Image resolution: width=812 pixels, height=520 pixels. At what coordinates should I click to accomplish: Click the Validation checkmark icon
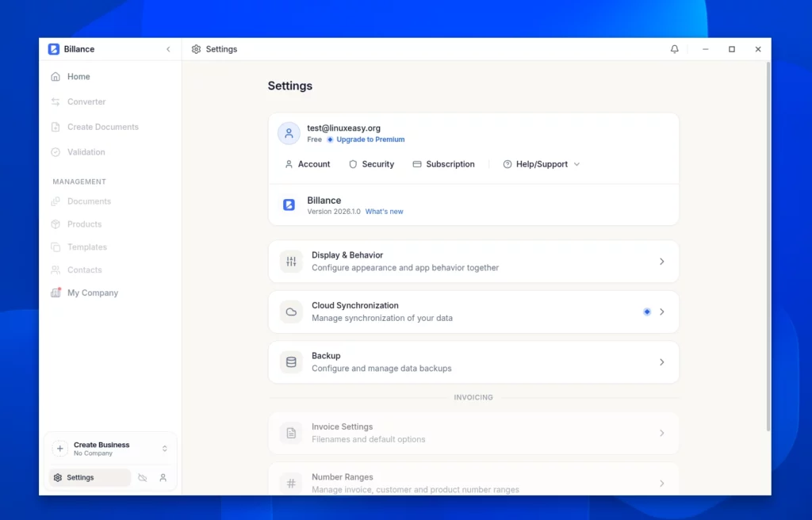click(56, 151)
